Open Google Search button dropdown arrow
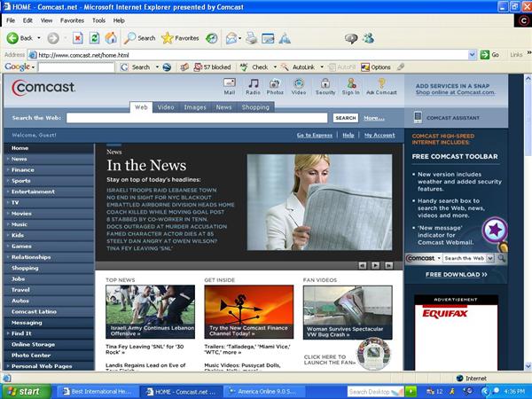 tap(157, 67)
